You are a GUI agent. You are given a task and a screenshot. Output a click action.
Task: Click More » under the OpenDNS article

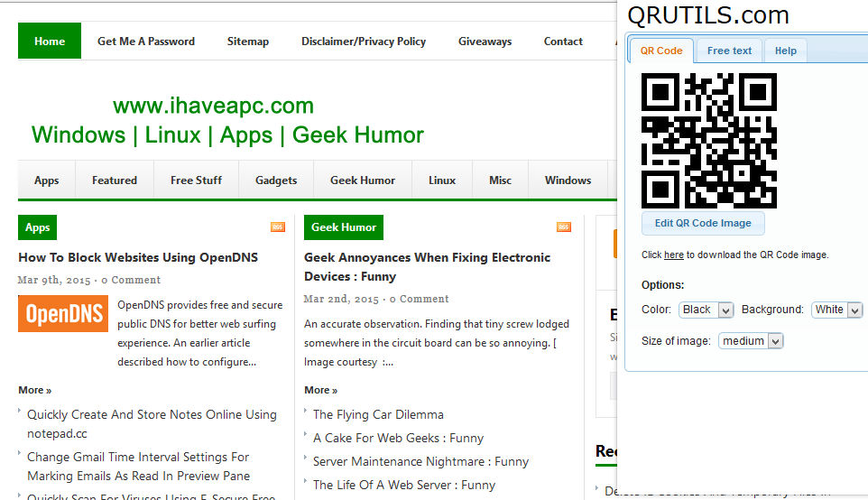(x=35, y=390)
